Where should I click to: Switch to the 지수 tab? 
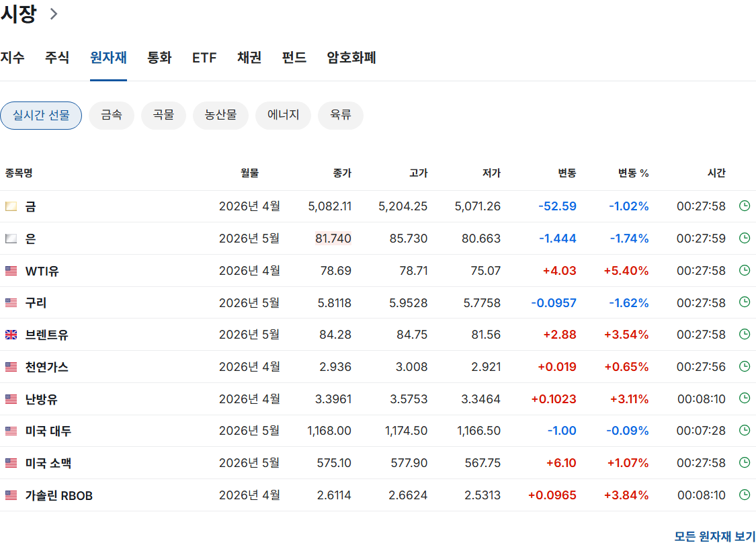(x=13, y=57)
